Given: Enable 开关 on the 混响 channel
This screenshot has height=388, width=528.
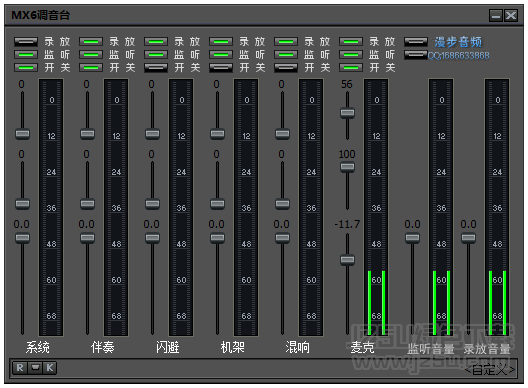Looking at the screenshot, I should tap(286, 67).
